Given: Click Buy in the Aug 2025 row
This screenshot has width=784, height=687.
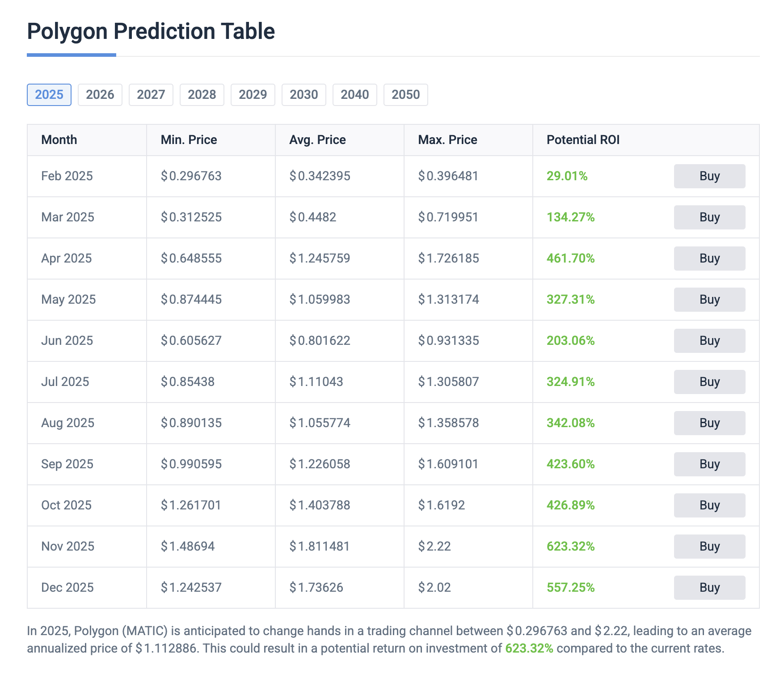Looking at the screenshot, I should coord(710,423).
